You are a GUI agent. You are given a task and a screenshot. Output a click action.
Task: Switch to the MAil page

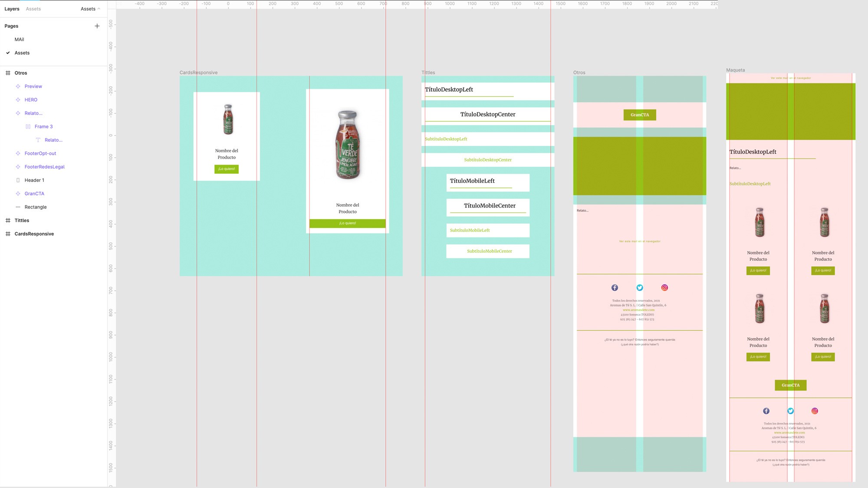(x=20, y=40)
